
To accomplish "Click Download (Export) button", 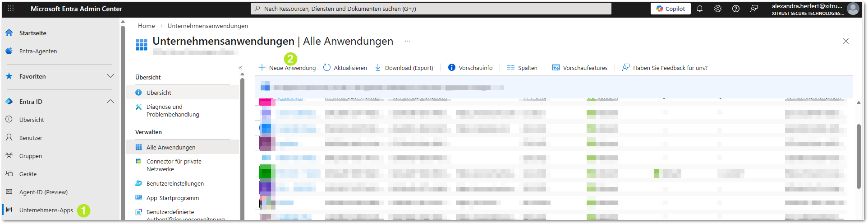I will [404, 68].
